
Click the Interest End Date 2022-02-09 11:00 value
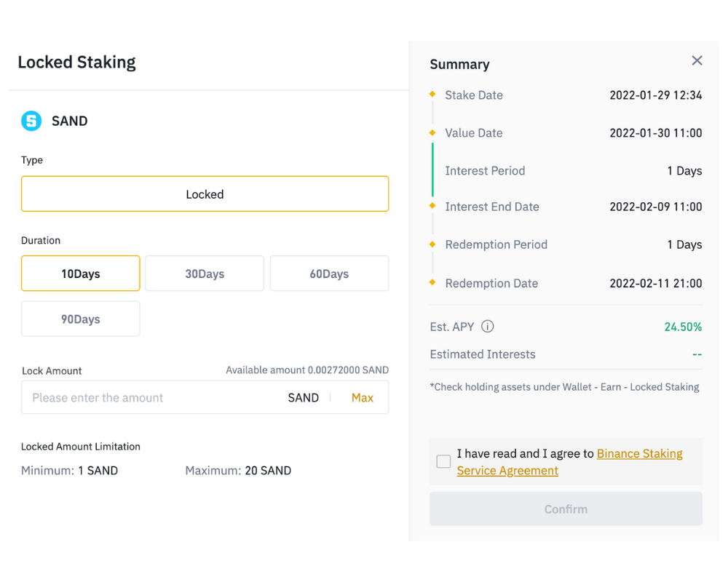(x=656, y=207)
